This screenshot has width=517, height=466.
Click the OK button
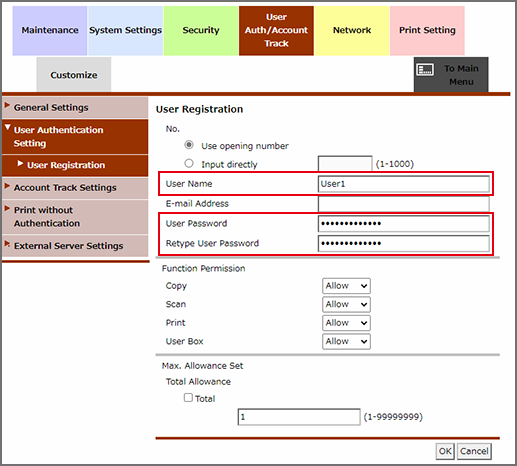445,451
